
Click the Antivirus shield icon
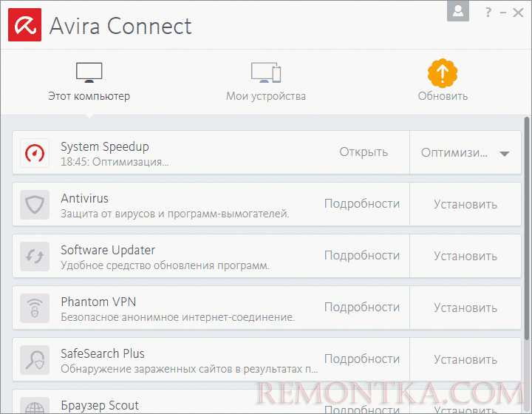35,205
